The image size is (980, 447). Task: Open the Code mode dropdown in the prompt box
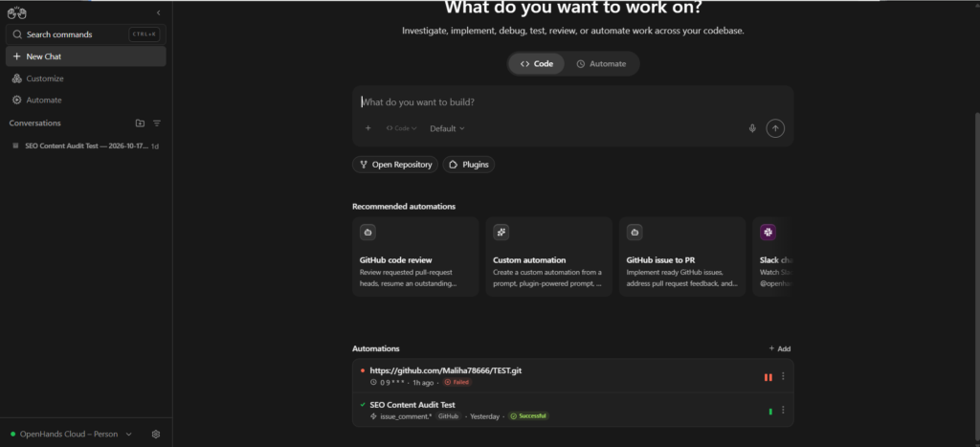click(x=401, y=128)
